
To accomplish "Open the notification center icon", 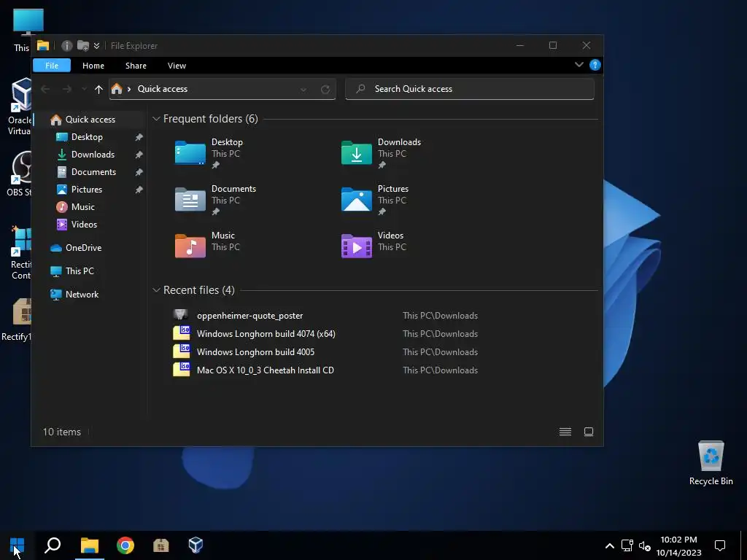I will (x=720, y=545).
